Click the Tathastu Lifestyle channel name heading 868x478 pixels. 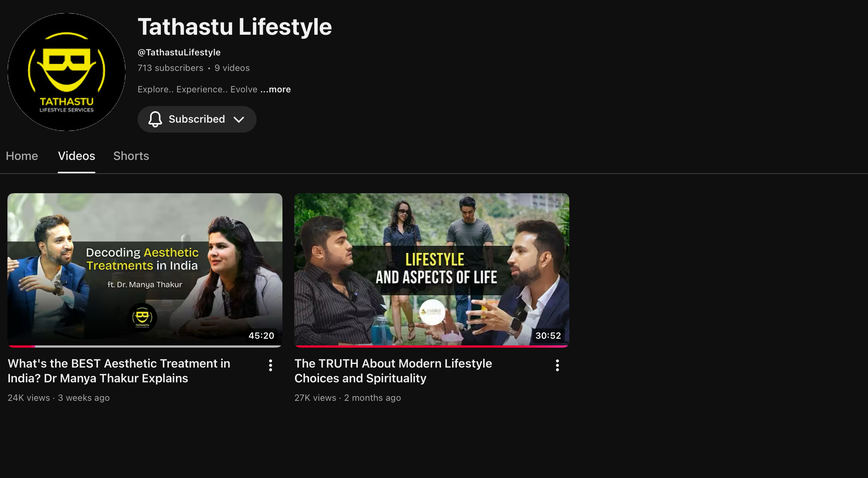(235, 27)
